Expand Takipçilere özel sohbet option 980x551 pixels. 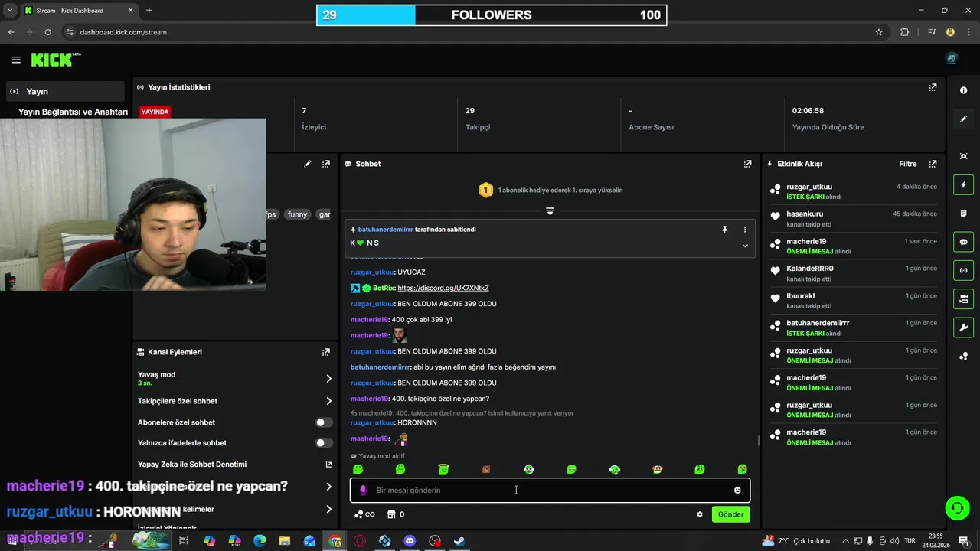(x=329, y=401)
